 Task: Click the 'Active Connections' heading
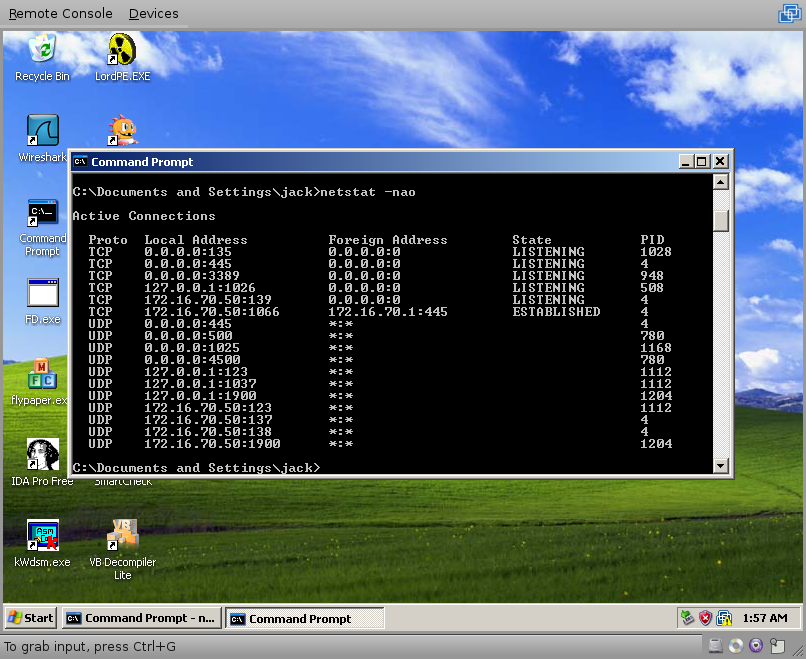(144, 216)
